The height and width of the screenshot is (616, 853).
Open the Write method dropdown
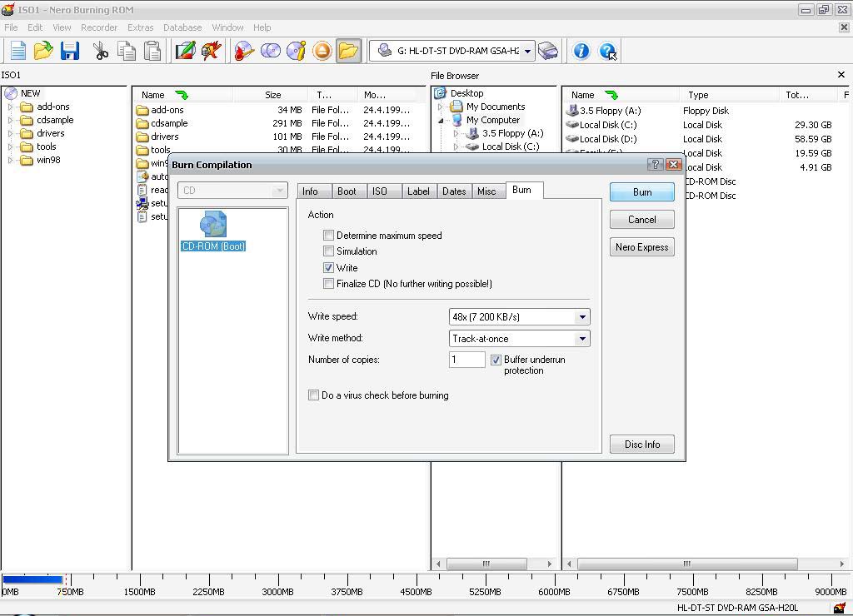click(x=582, y=339)
